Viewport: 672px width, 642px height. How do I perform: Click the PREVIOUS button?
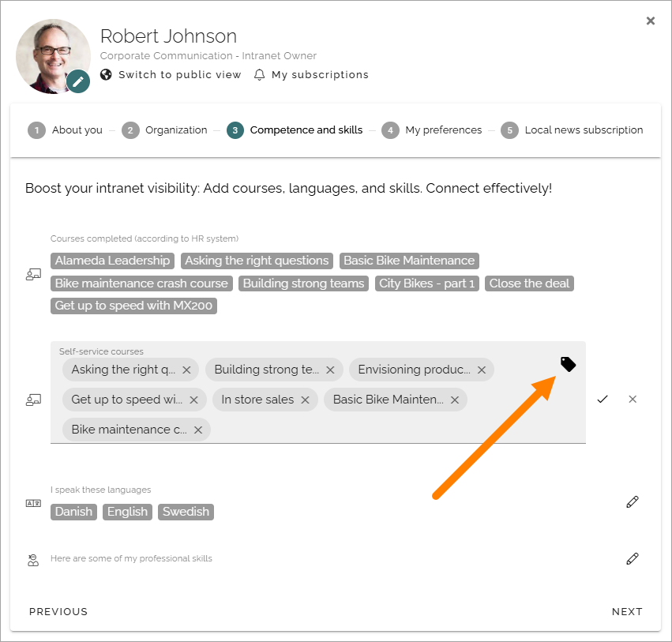[x=58, y=611]
